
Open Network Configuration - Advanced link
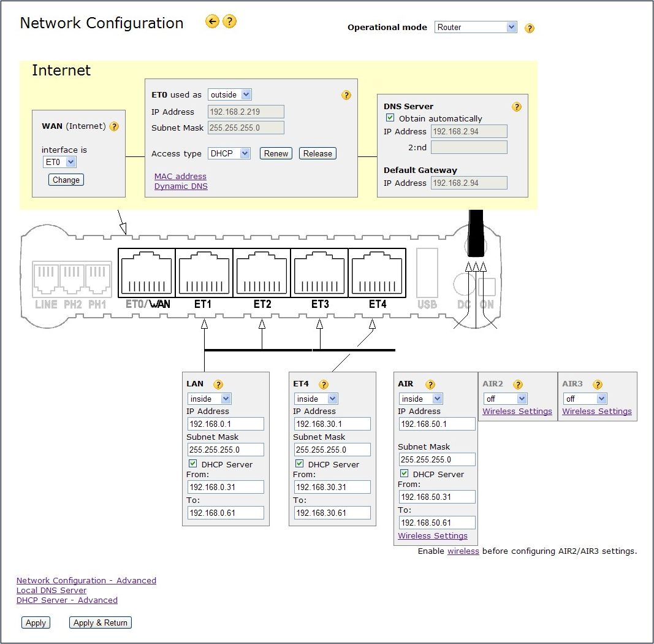click(x=86, y=580)
